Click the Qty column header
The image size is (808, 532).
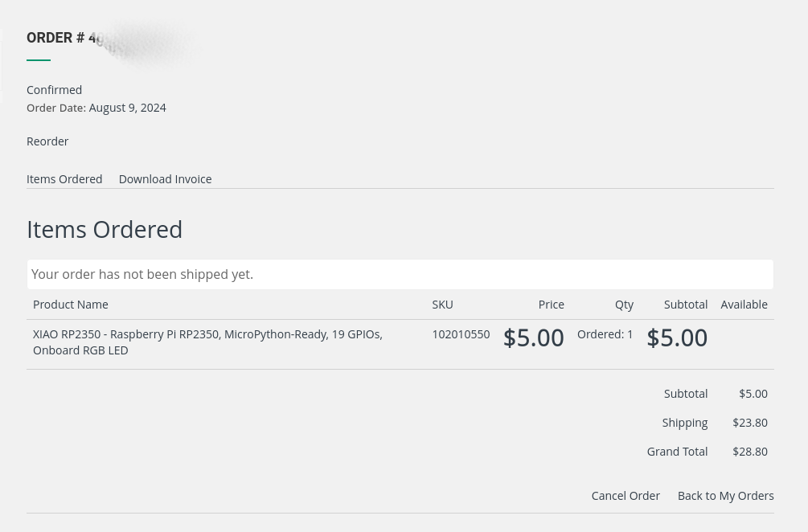point(624,305)
